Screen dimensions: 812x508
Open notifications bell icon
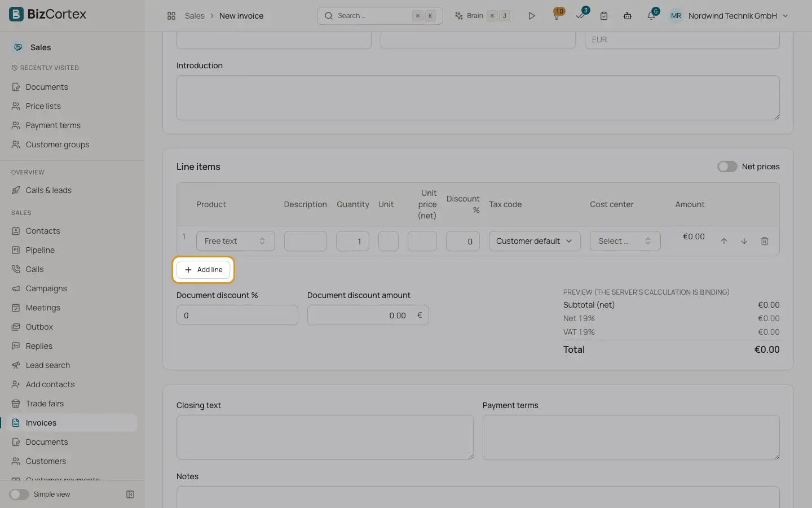click(651, 16)
